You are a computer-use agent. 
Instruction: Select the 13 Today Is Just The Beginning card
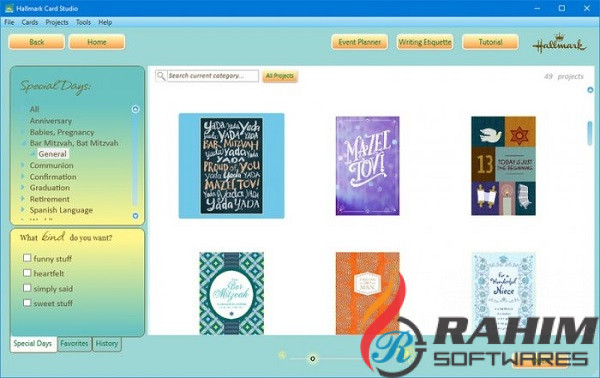503,166
